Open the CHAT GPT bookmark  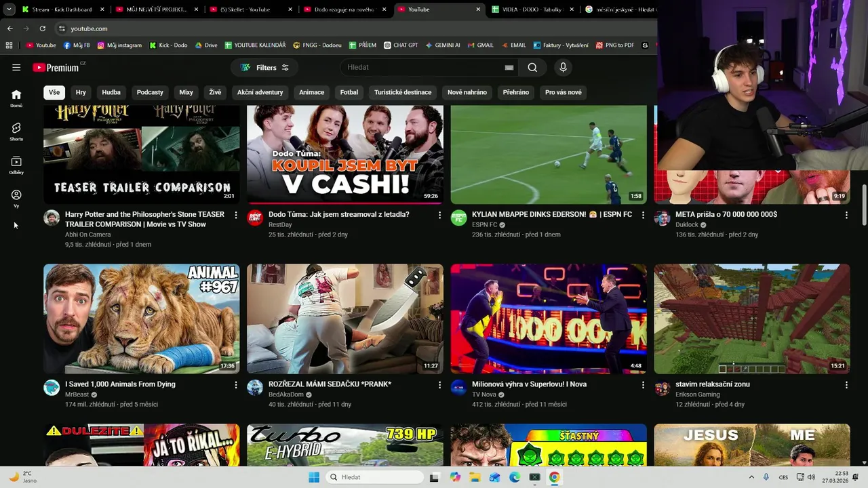[401, 45]
